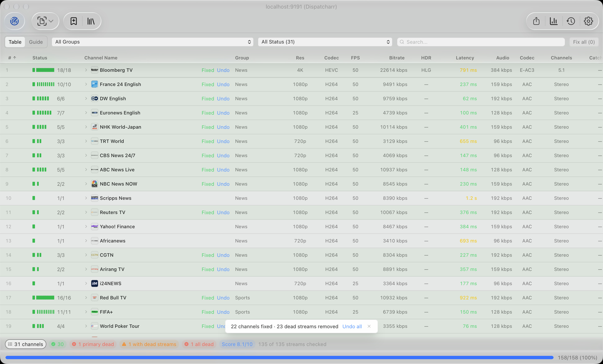
Task: Click the i24NEWS channel logo
Action: click(x=94, y=283)
